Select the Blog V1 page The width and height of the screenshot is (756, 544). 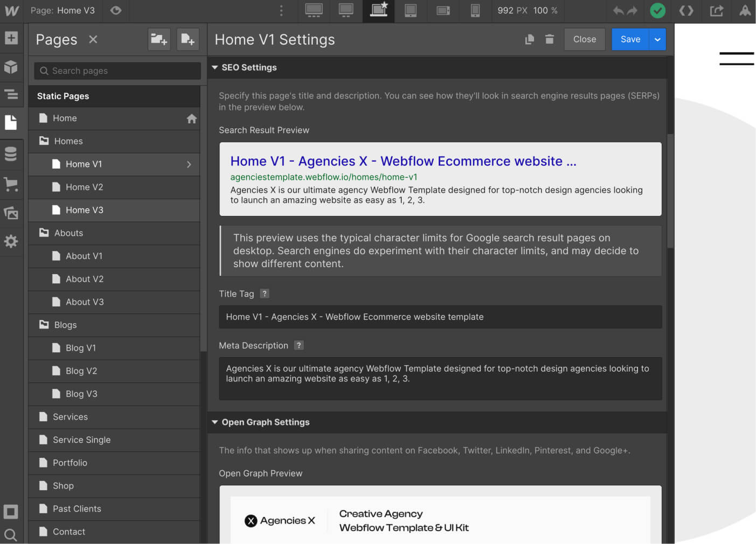[114, 348]
